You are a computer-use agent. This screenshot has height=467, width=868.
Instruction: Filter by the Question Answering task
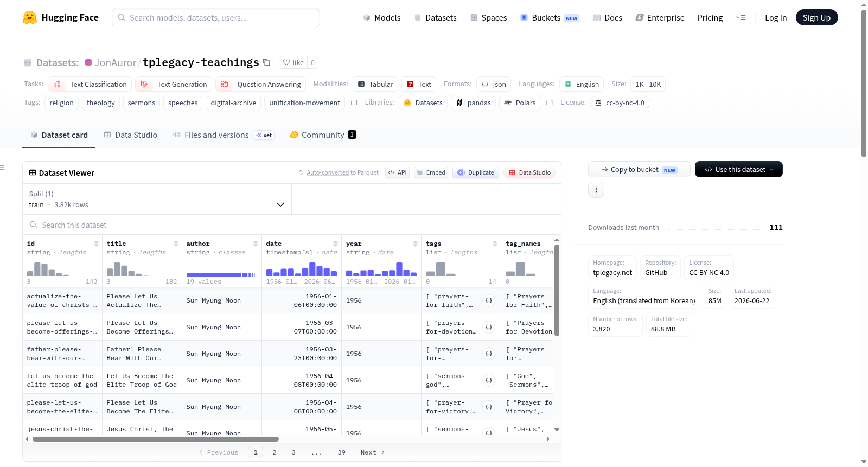pyautogui.click(x=261, y=84)
